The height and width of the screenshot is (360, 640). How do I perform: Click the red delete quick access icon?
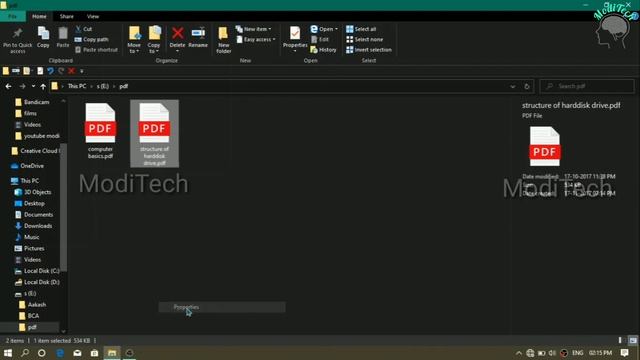tap(71, 71)
